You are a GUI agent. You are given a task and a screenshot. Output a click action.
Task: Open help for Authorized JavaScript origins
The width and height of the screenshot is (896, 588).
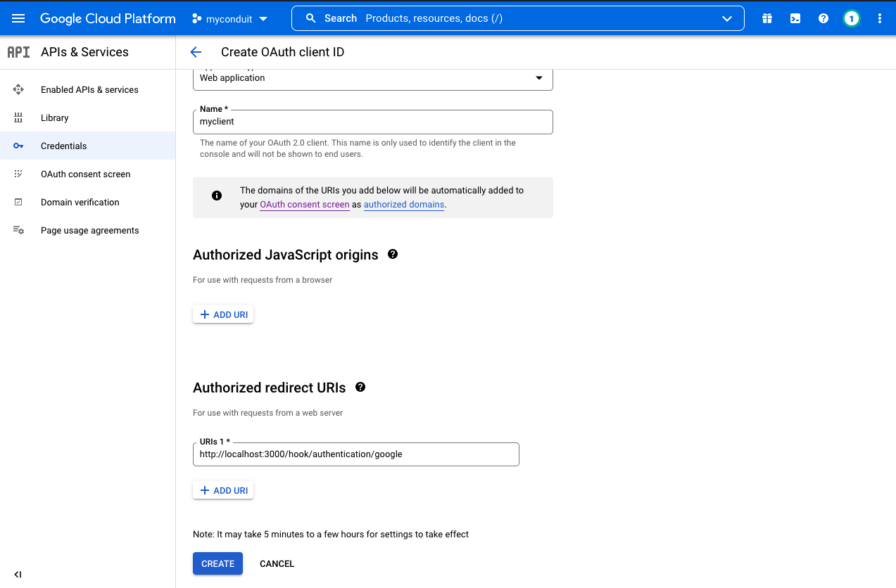coord(393,254)
